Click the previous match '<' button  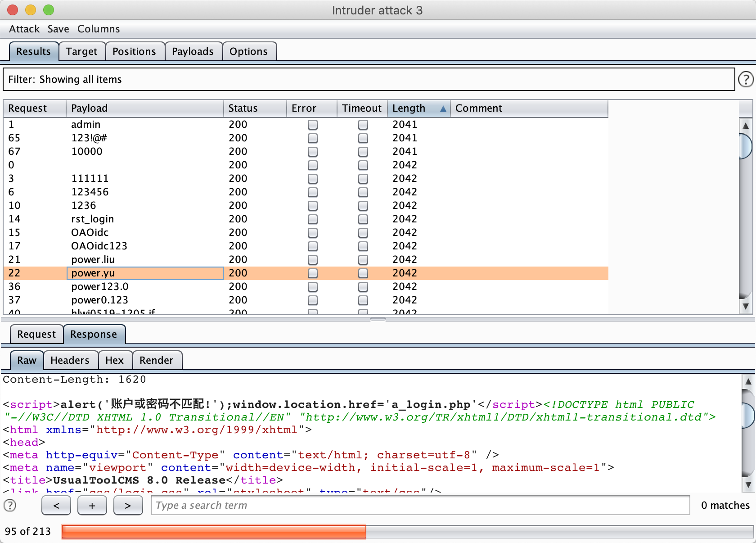pyautogui.click(x=56, y=505)
